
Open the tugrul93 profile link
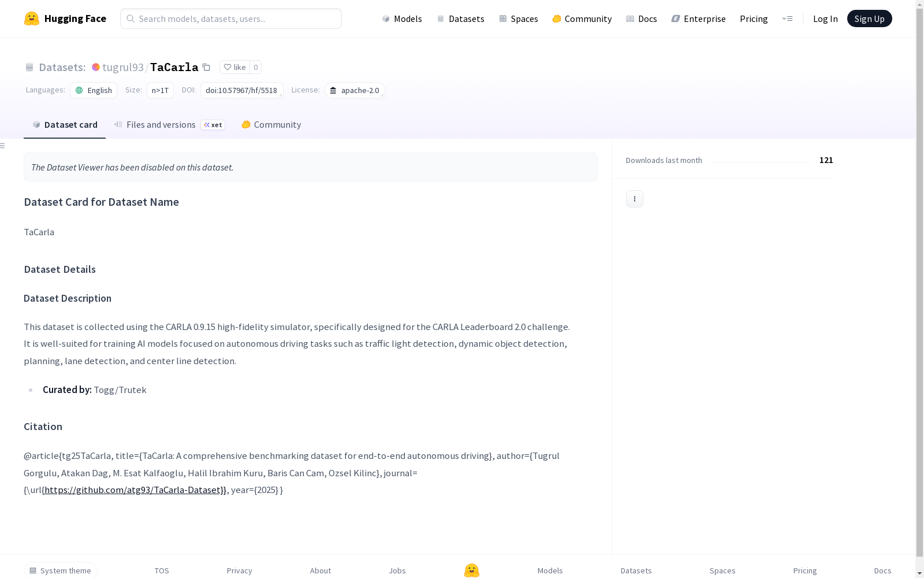click(123, 67)
